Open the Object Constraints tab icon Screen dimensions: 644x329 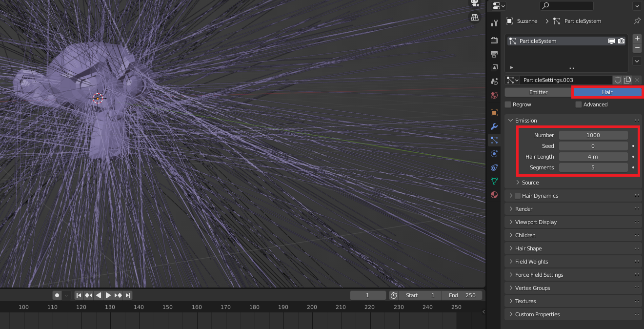point(494,167)
